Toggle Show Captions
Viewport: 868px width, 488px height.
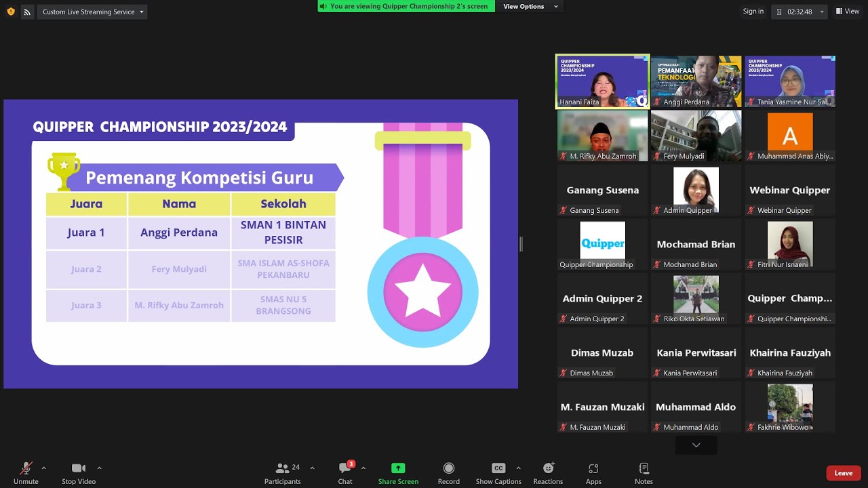[x=498, y=472]
